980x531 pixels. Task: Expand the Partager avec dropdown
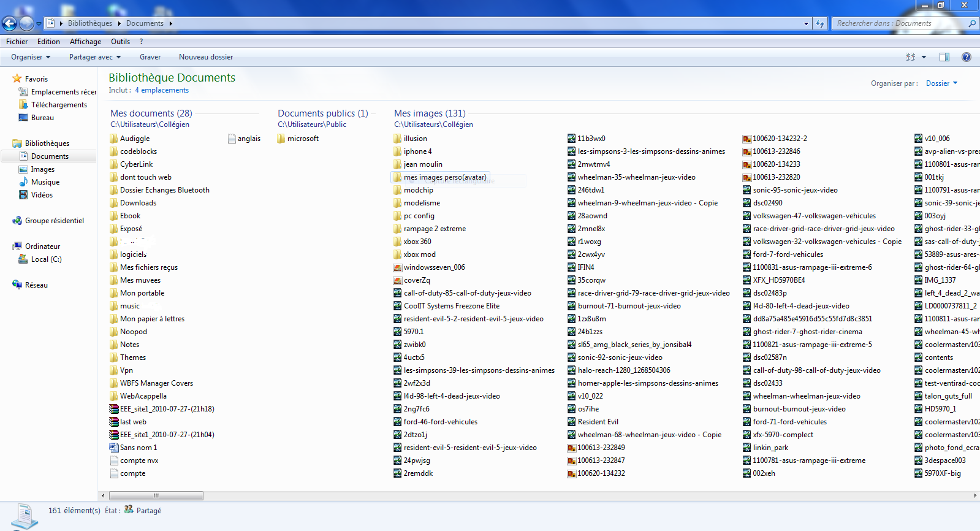94,57
